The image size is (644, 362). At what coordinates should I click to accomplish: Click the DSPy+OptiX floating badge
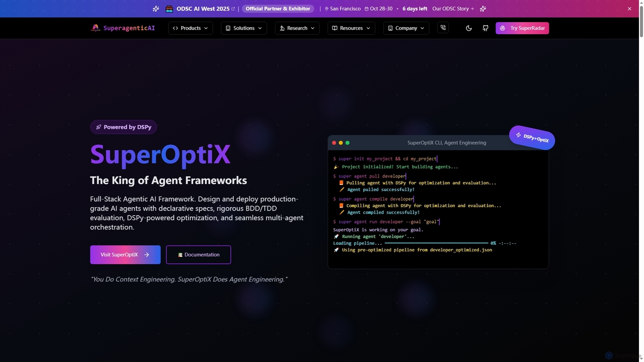point(532,137)
